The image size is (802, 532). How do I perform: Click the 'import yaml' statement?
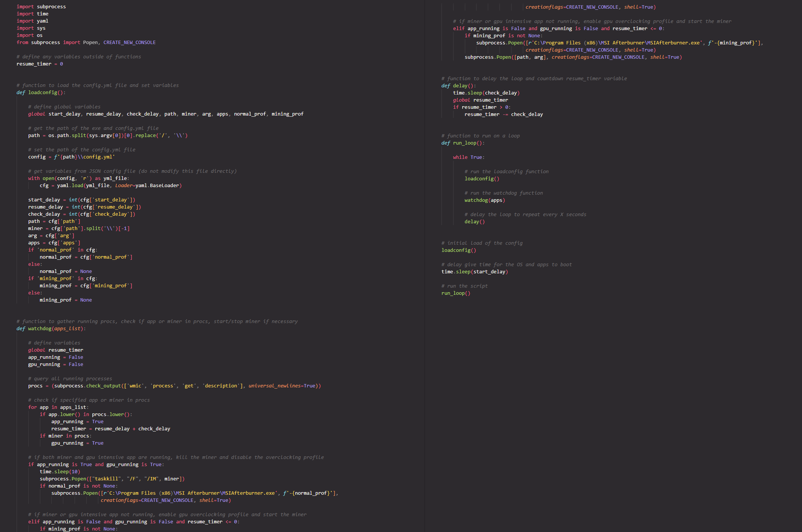click(32, 21)
